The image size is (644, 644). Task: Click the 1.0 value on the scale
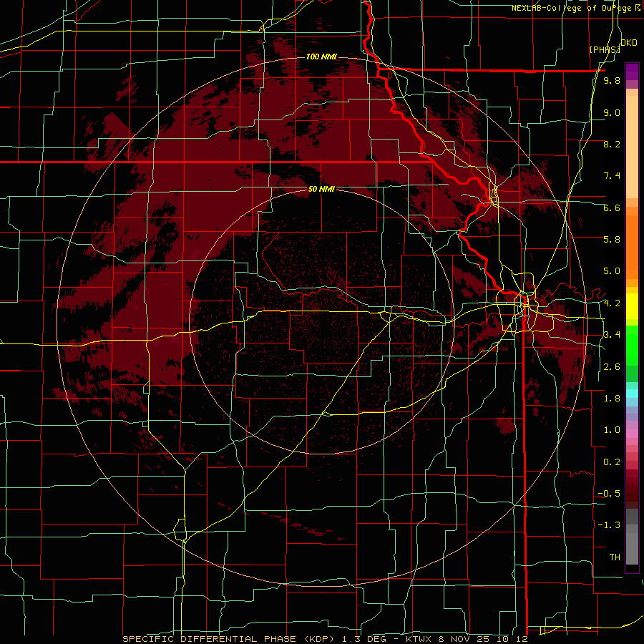tap(612, 430)
